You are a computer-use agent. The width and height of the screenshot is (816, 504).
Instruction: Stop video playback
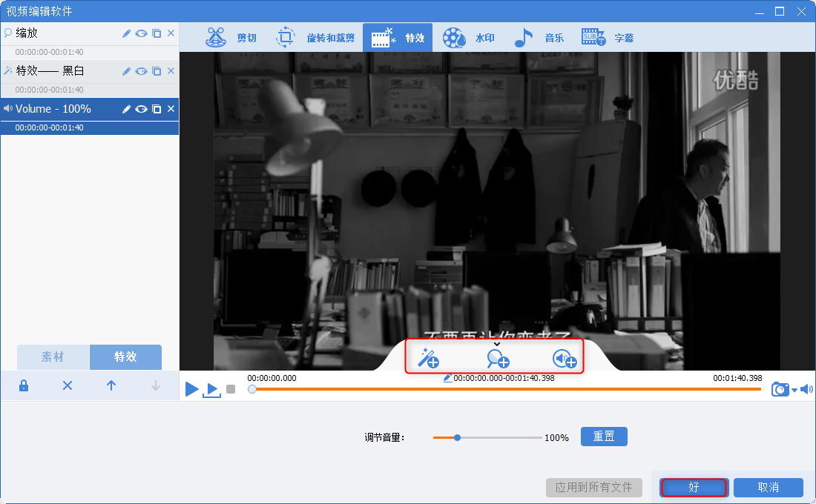231,389
